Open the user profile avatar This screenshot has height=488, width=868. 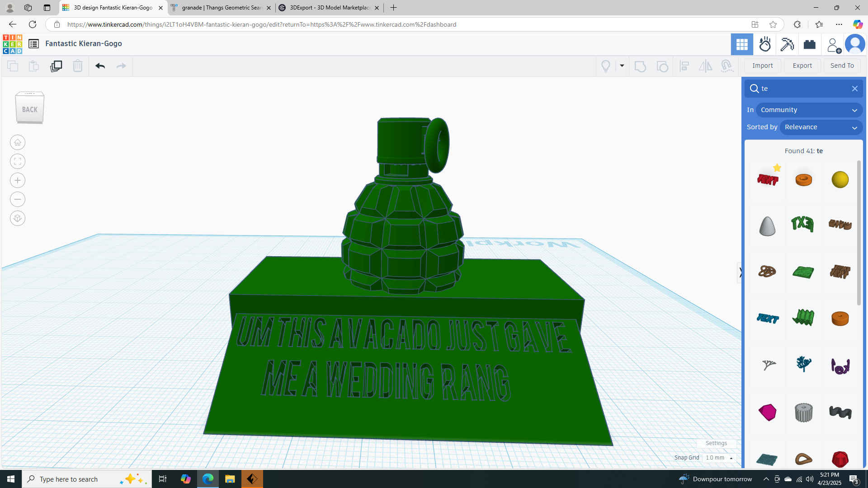[855, 44]
